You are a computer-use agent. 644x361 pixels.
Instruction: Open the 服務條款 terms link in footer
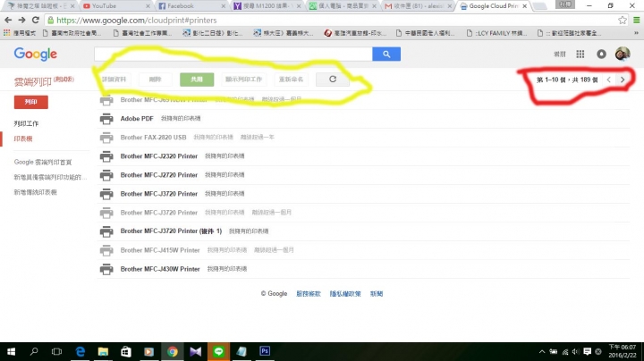click(x=309, y=294)
